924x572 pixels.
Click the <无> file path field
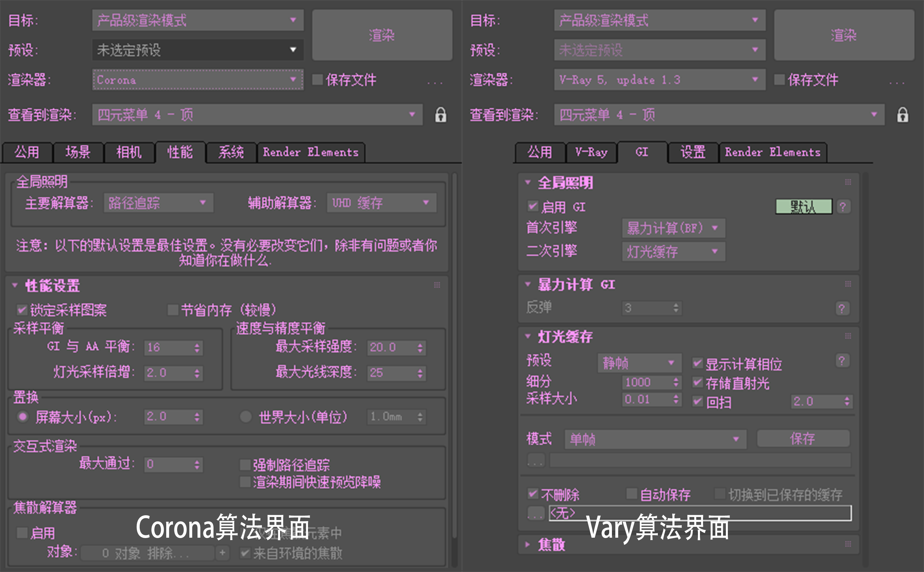pyautogui.click(x=700, y=513)
